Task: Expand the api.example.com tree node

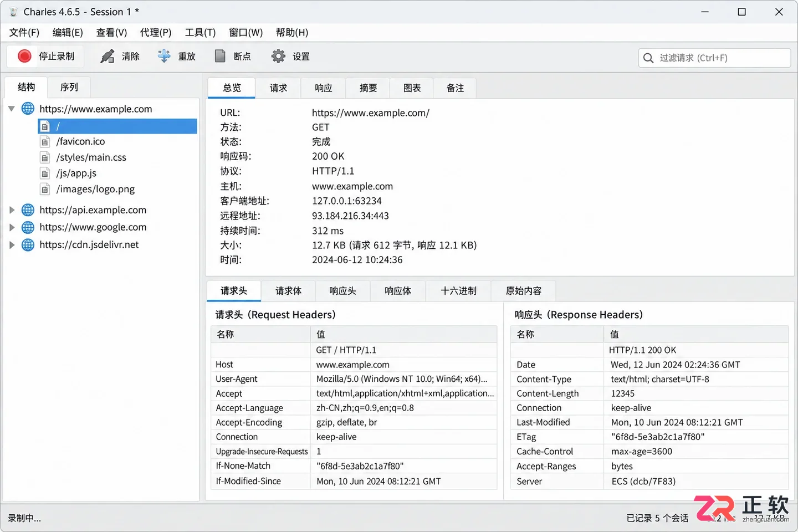Action: click(12, 210)
